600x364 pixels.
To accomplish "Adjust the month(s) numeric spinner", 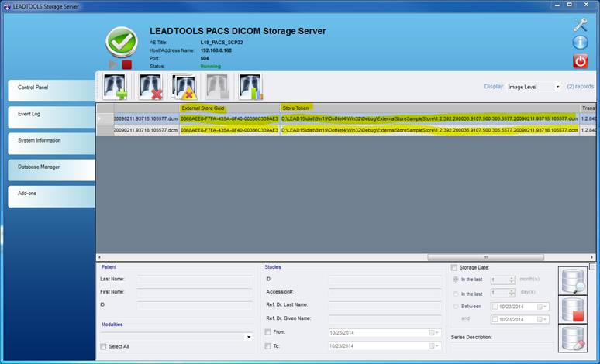I will click(512, 280).
